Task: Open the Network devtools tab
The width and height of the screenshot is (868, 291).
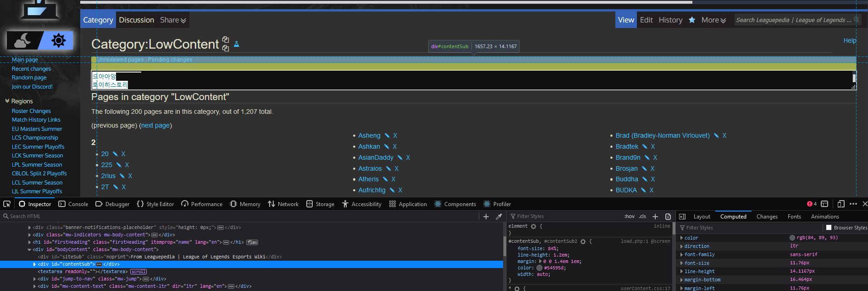Action: tap(283, 204)
